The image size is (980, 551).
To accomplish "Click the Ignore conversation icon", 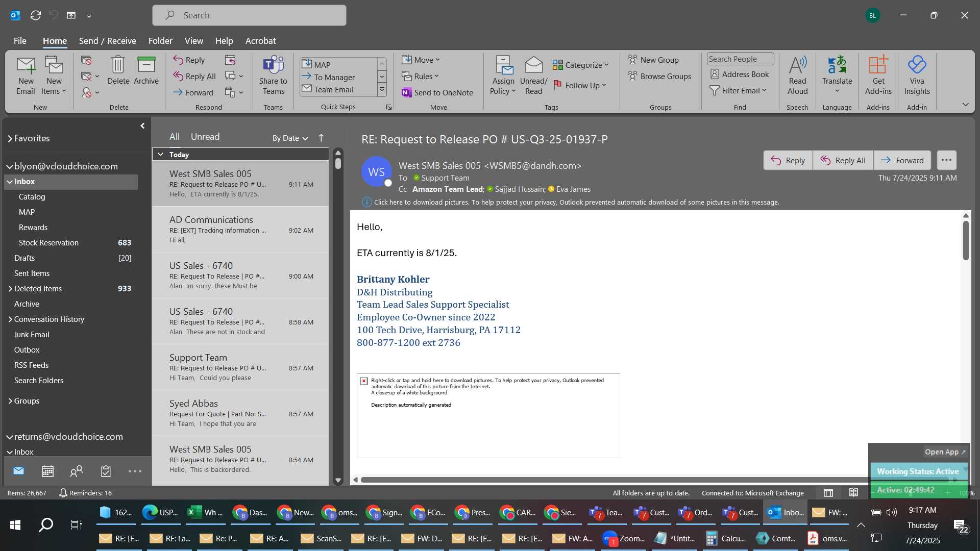I will (86, 61).
